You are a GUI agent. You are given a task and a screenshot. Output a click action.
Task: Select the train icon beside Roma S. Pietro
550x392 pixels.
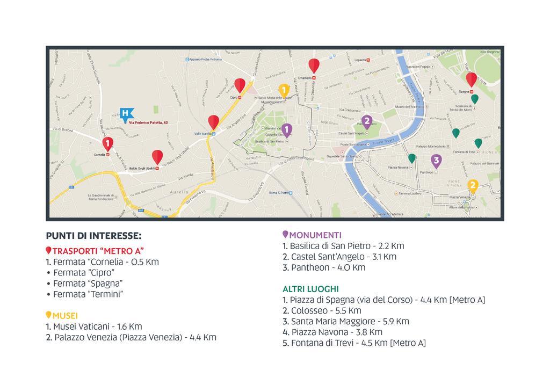(290, 193)
